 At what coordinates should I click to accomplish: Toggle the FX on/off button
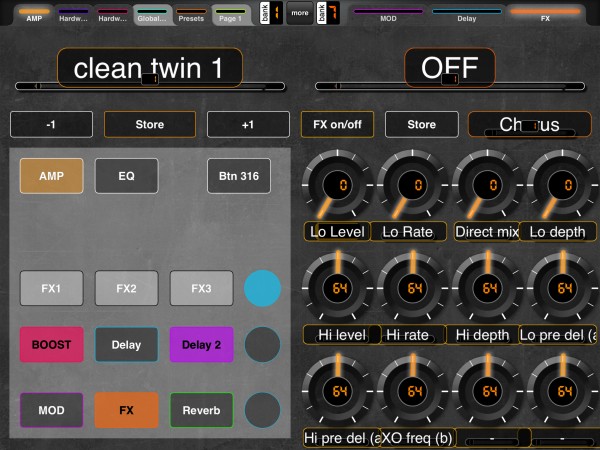337,124
